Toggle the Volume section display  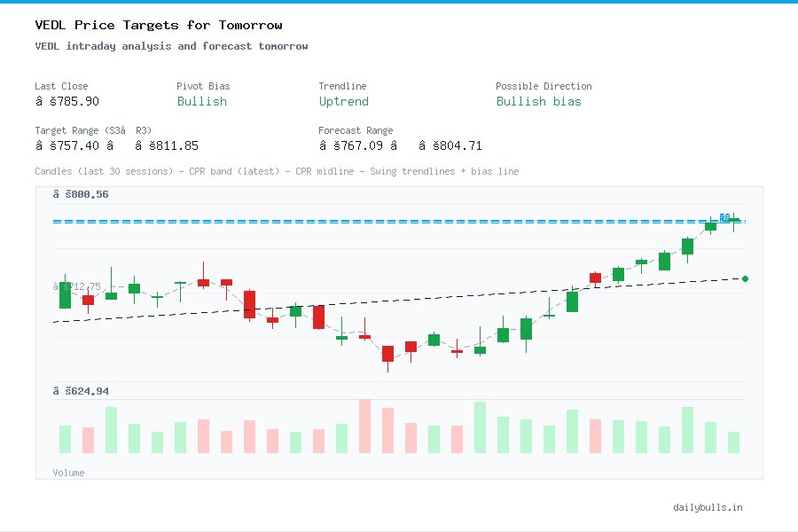pos(68,473)
